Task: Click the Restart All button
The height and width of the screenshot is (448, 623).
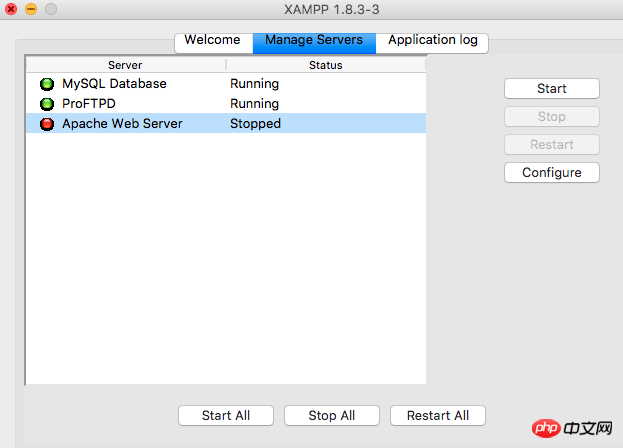Action: click(438, 415)
